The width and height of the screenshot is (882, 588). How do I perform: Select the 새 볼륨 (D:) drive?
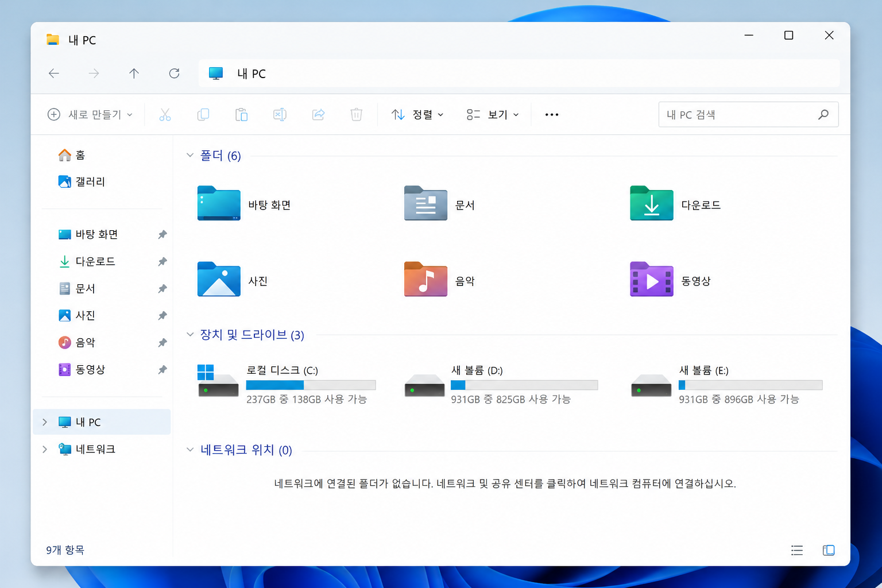501,384
